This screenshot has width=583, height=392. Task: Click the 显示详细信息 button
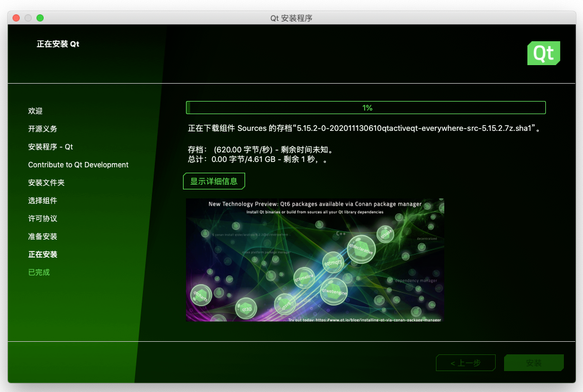(214, 181)
